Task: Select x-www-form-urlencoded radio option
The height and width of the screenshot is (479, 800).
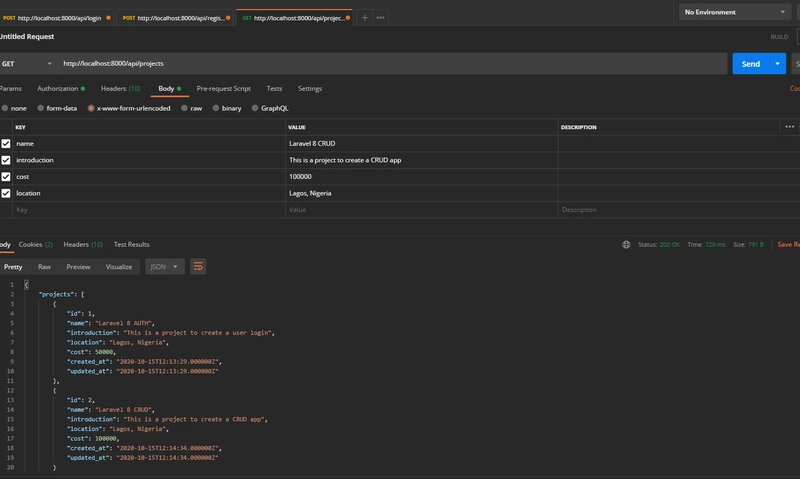Action: pos(91,108)
